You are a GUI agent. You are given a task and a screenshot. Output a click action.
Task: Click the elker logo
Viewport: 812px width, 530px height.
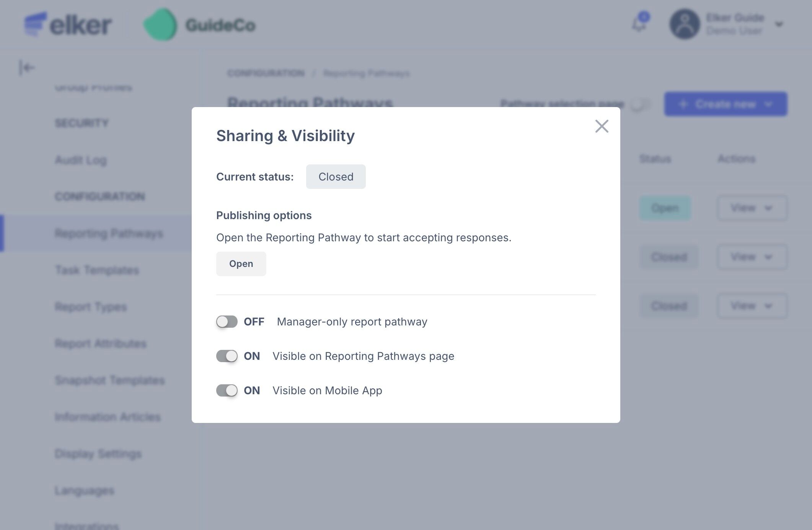68,25
